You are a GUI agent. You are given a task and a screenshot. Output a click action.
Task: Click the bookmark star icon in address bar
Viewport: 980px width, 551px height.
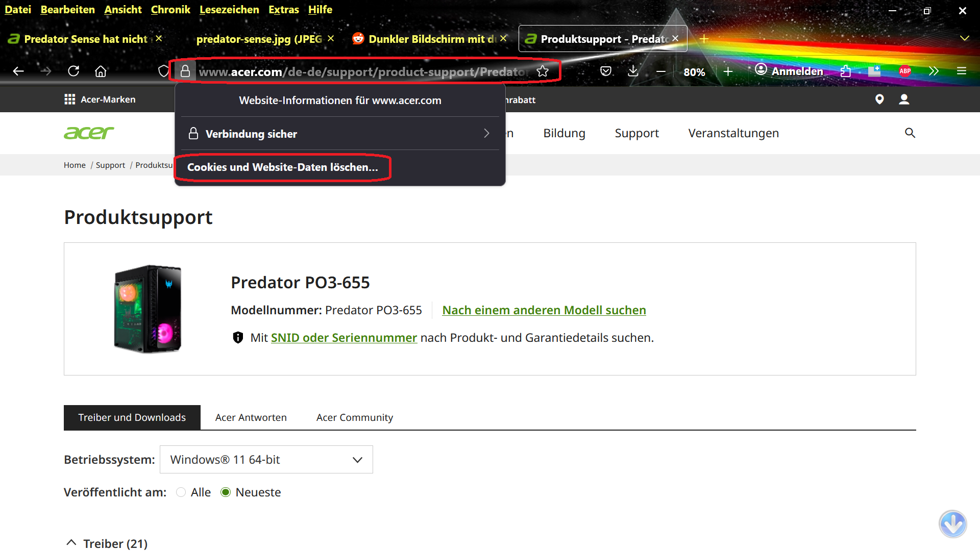(543, 71)
